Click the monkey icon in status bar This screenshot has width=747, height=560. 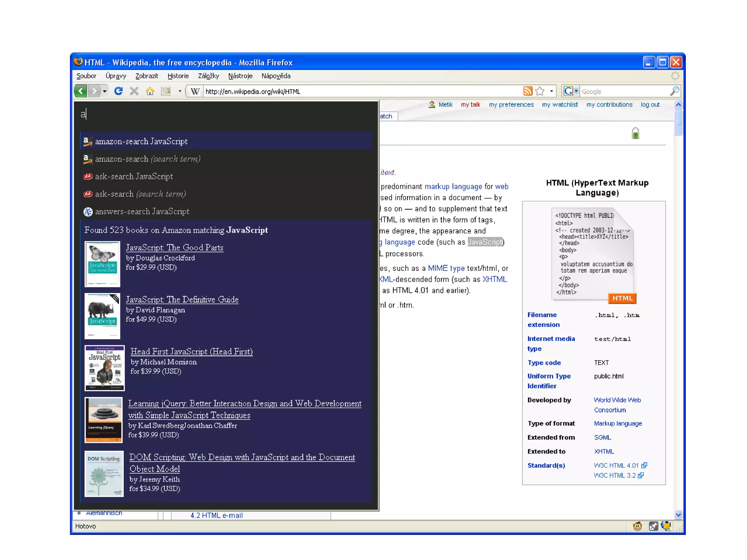(638, 526)
